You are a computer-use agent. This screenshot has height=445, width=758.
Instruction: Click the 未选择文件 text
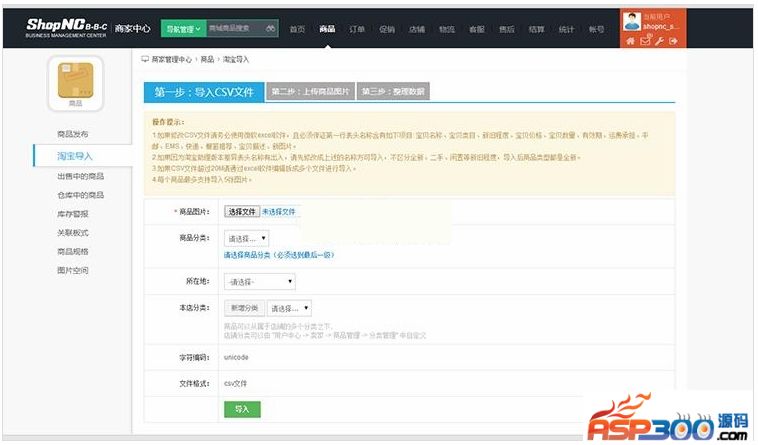pyautogui.click(x=278, y=212)
